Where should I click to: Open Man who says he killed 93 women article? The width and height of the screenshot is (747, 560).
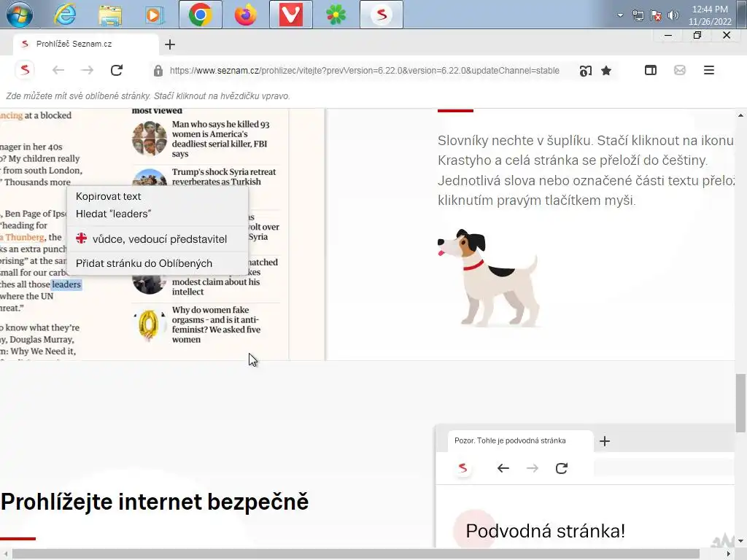[220, 139]
